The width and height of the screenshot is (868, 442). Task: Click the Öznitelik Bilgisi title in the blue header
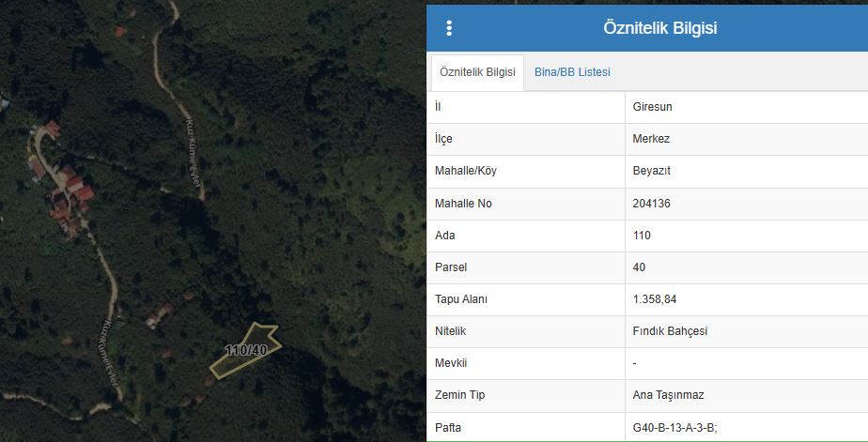[659, 28]
